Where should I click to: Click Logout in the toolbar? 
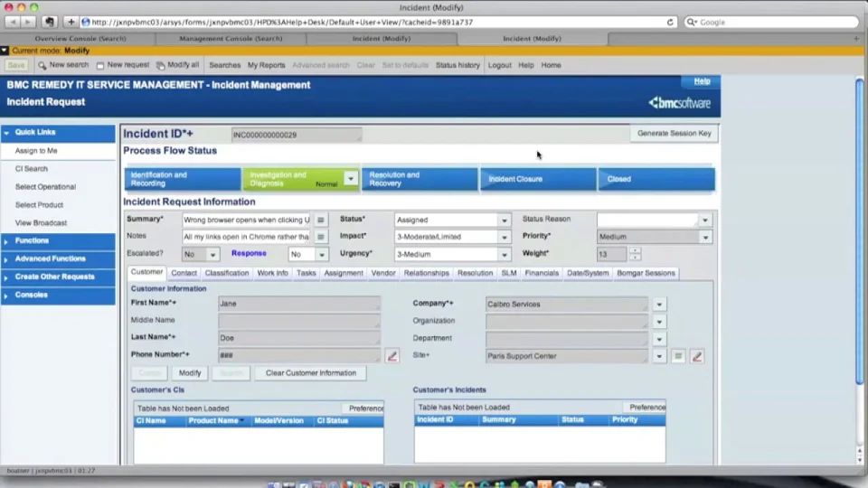499,65
